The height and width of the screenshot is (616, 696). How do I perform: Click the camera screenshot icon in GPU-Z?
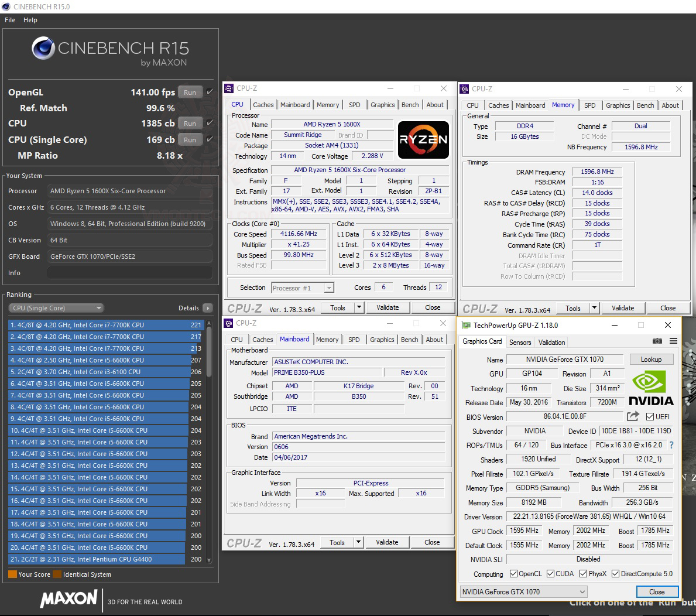point(657,342)
